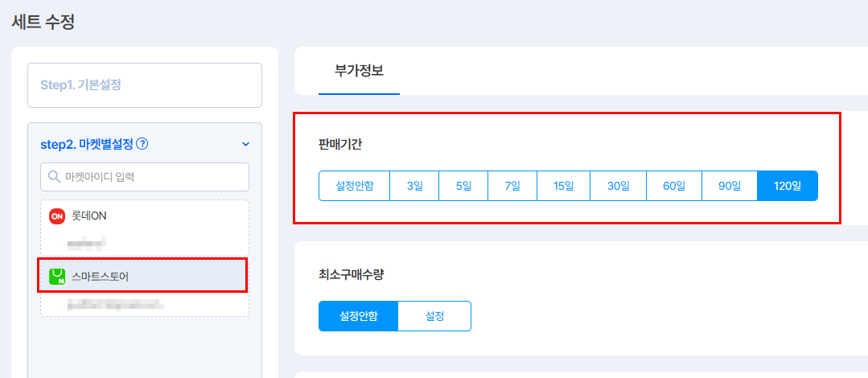Pick 7일 as the sales period
The image size is (868, 378).
pos(512,186)
